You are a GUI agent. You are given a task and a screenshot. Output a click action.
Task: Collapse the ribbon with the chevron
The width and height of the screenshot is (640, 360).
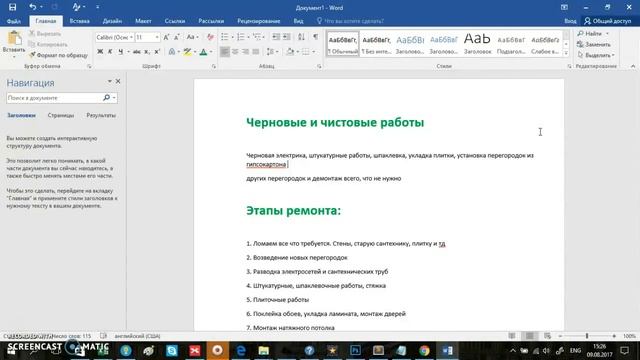point(633,66)
